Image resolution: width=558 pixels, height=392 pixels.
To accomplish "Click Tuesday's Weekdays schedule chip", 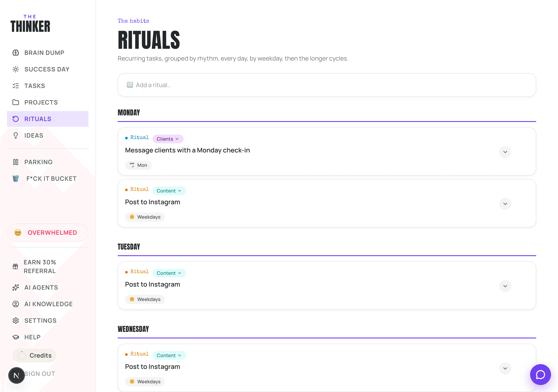I will tap(145, 299).
